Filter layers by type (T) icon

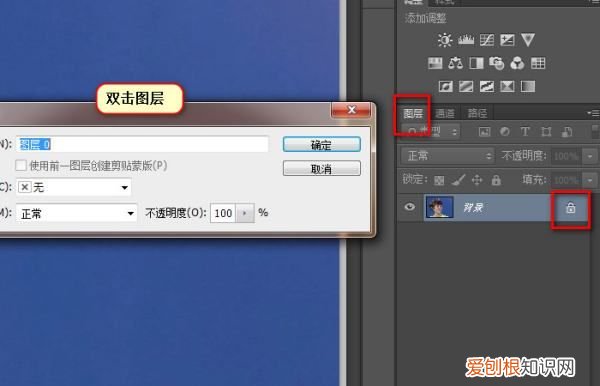(525, 132)
